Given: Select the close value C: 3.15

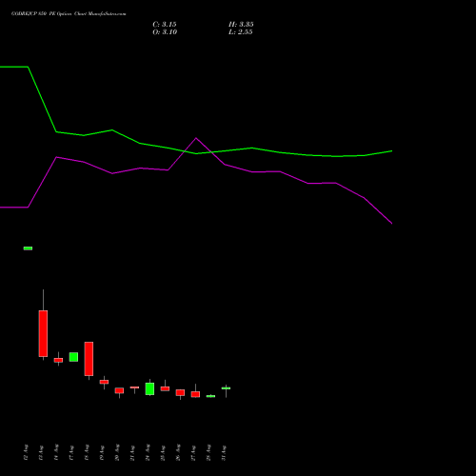Looking at the screenshot, I should (x=165, y=25).
